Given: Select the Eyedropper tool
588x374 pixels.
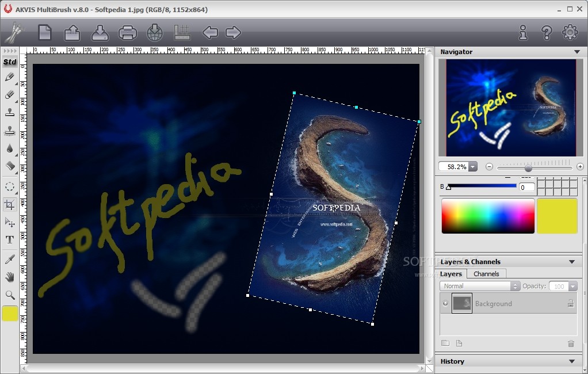Looking at the screenshot, I should click(x=10, y=259).
